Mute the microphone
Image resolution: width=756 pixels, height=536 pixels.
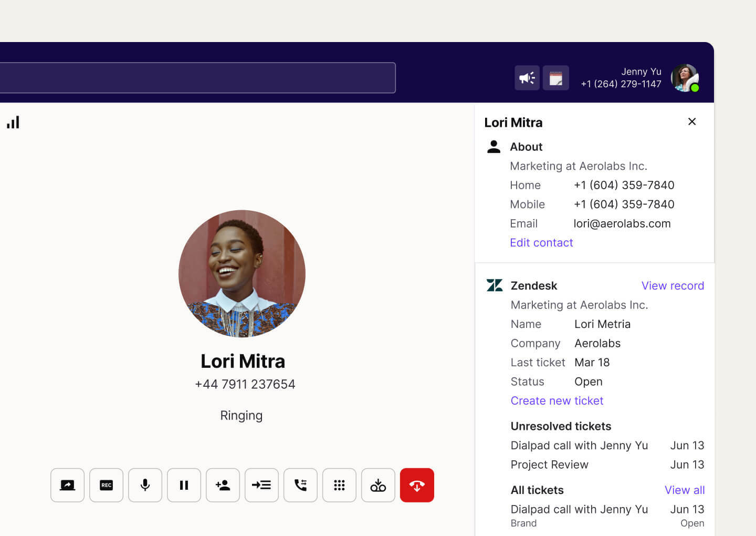(x=145, y=485)
